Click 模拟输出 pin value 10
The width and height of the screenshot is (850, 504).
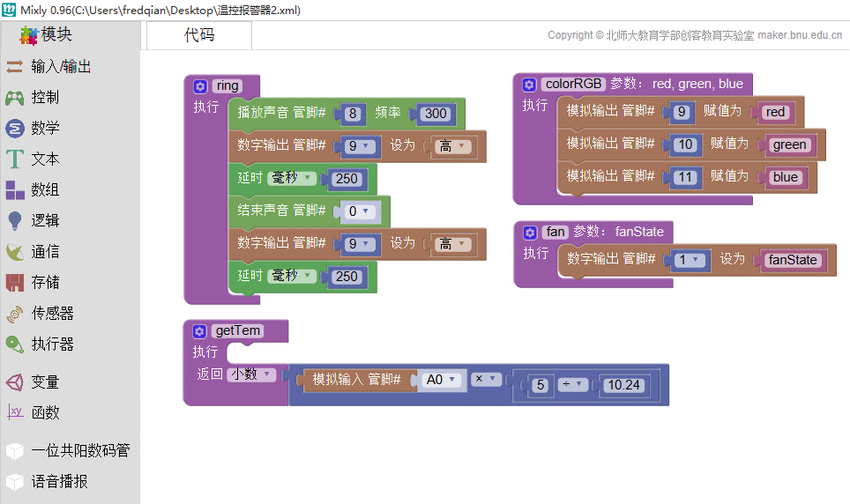[x=686, y=145]
